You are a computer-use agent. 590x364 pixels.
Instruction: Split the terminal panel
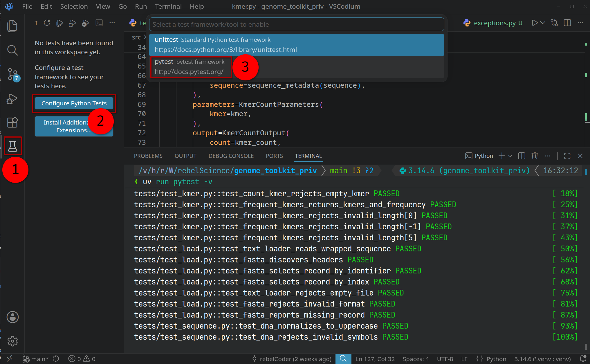point(522,156)
